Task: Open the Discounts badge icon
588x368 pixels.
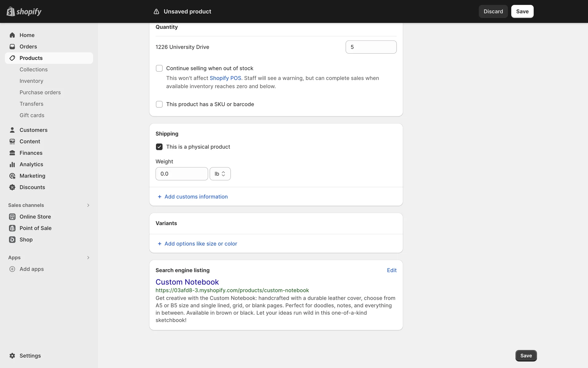Action: (x=12, y=187)
